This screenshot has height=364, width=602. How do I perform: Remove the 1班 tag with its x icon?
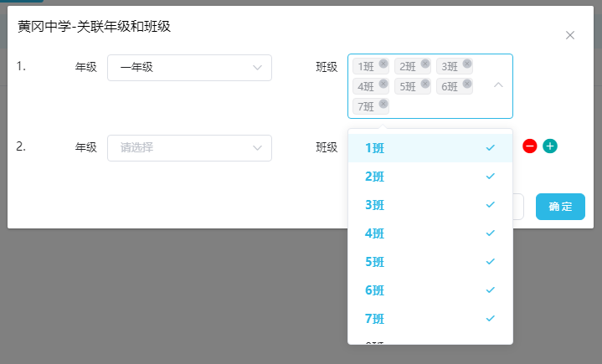[383, 64]
